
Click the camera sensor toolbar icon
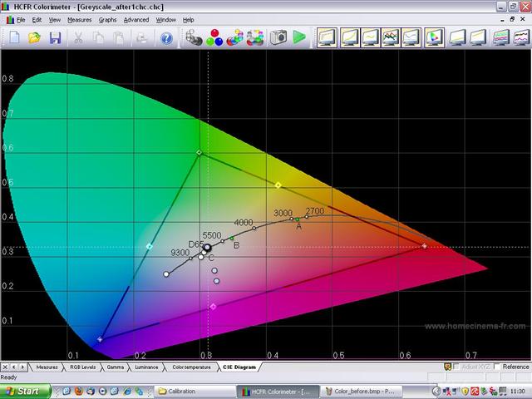[x=278, y=37]
